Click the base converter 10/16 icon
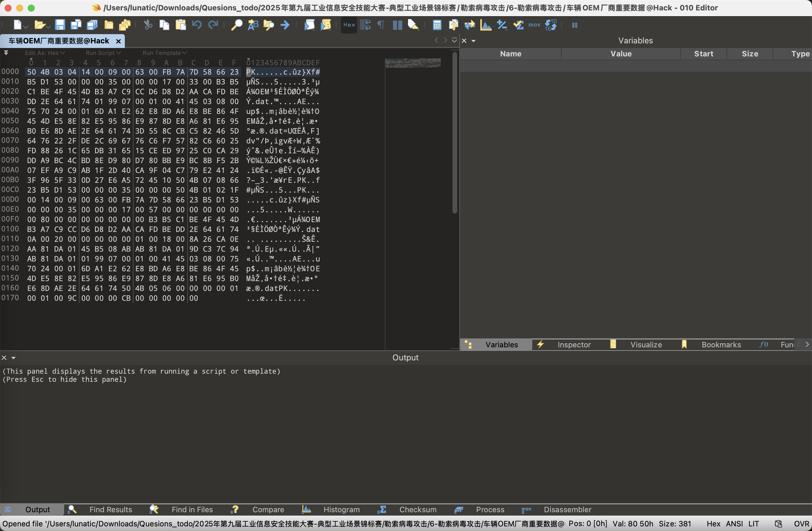This screenshot has width=812, height=531. (551, 25)
